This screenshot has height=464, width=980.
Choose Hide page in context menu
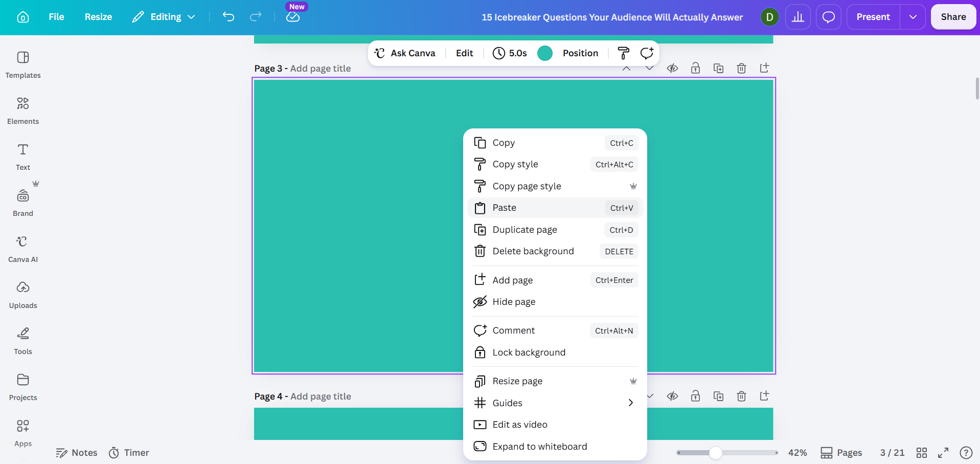pos(555,302)
